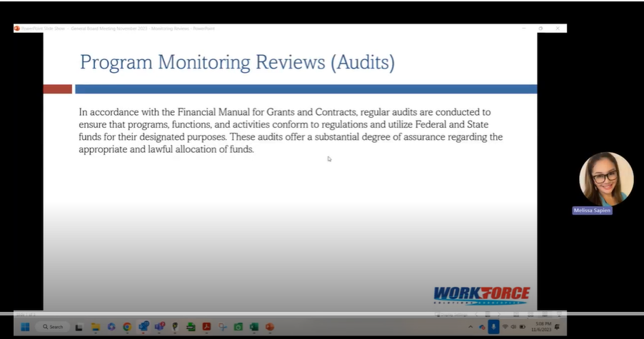Image resolution: width=644 pixels, height=339 pixels.
Task: Click Melissa Sapien's profile picture
Action: click(606, 179)
